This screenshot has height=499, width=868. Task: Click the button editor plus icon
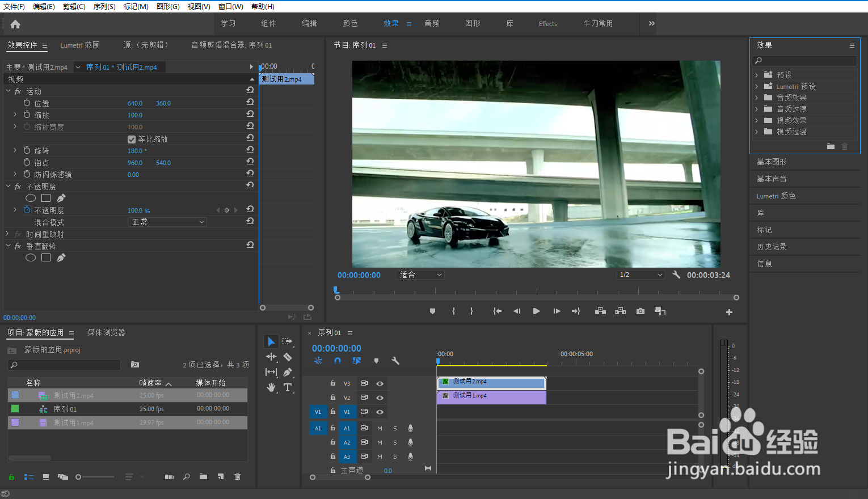pos(729,312)
